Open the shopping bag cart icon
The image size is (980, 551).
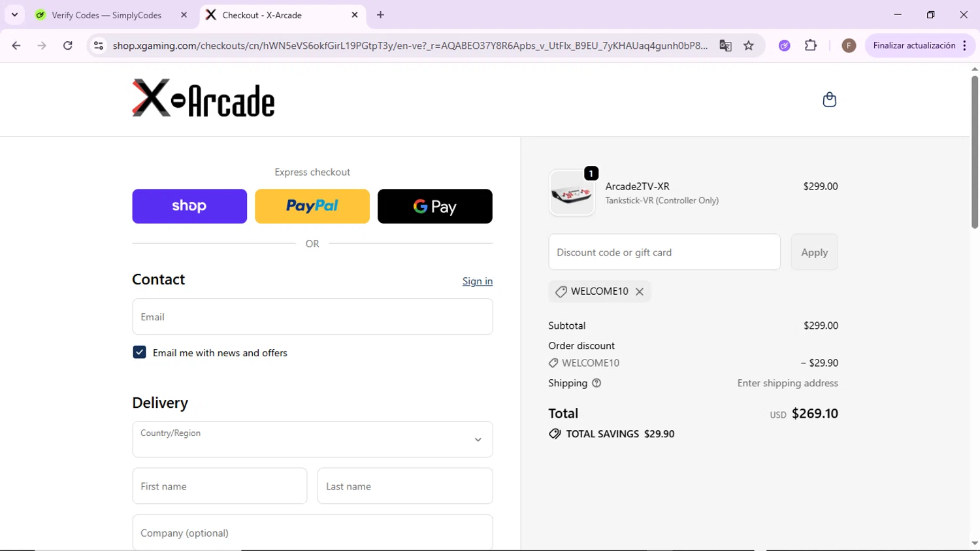(829, 99)
